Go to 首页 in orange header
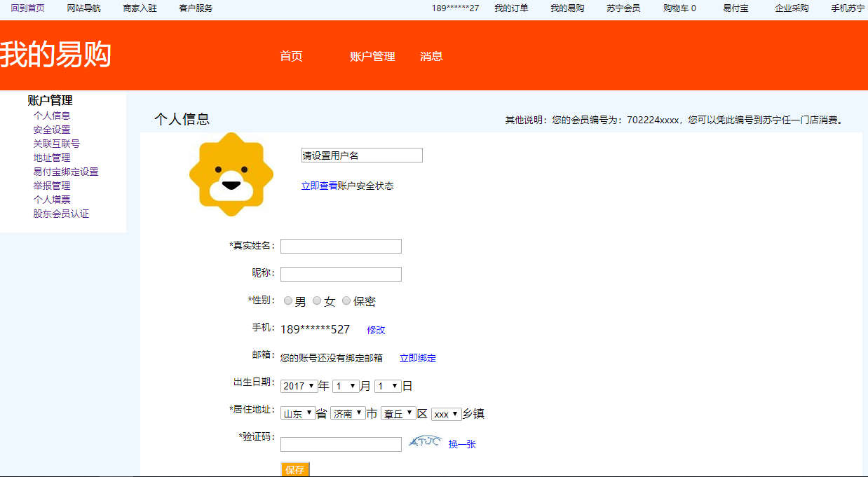 pyautogui.click(x=291, y=56)
